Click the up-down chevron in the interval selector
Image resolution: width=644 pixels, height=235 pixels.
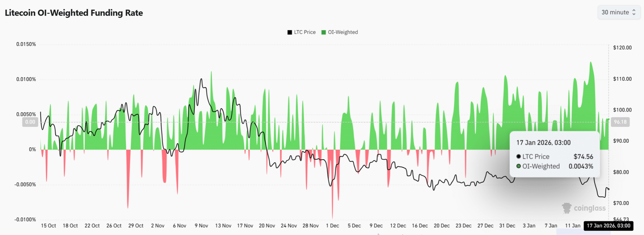634,13
